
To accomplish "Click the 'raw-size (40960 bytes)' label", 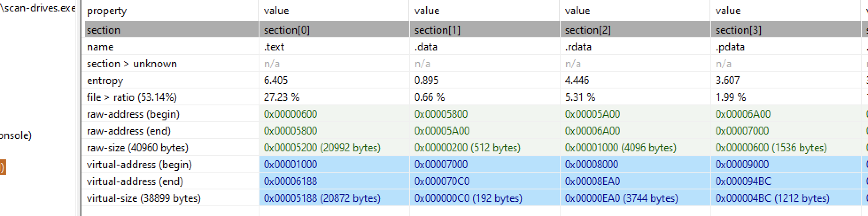I will (137, 148).
